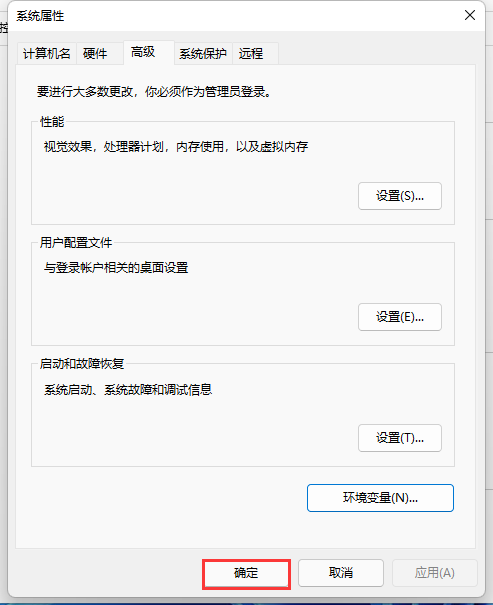Open startup and recovery 设置(T)
The height and width of the screenshot is (605, 493).
(400, 438)
